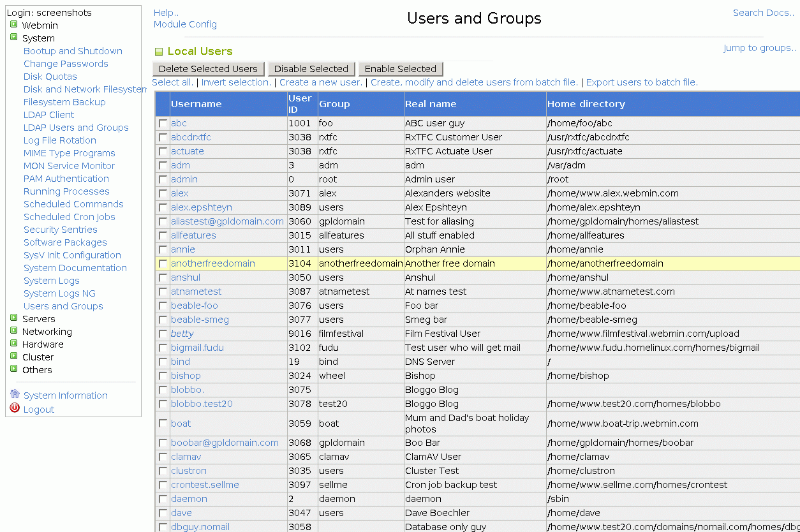800x532 pixels.
Task: Open Scheduled Cron Jobs module
Action: 69,217
